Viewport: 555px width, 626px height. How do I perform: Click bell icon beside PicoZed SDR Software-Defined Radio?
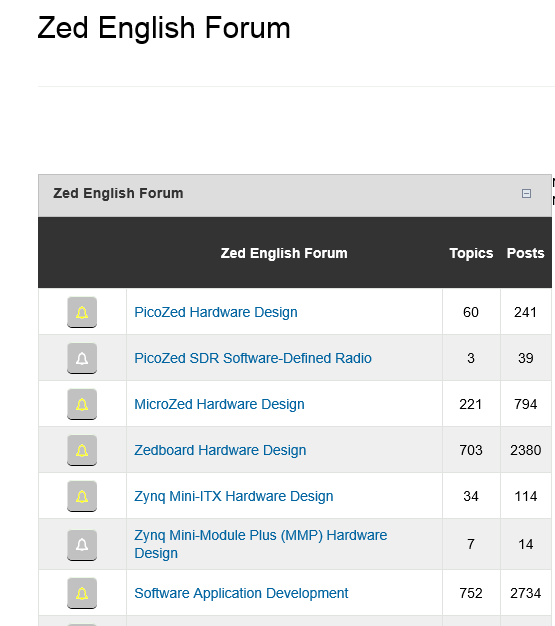82,358
